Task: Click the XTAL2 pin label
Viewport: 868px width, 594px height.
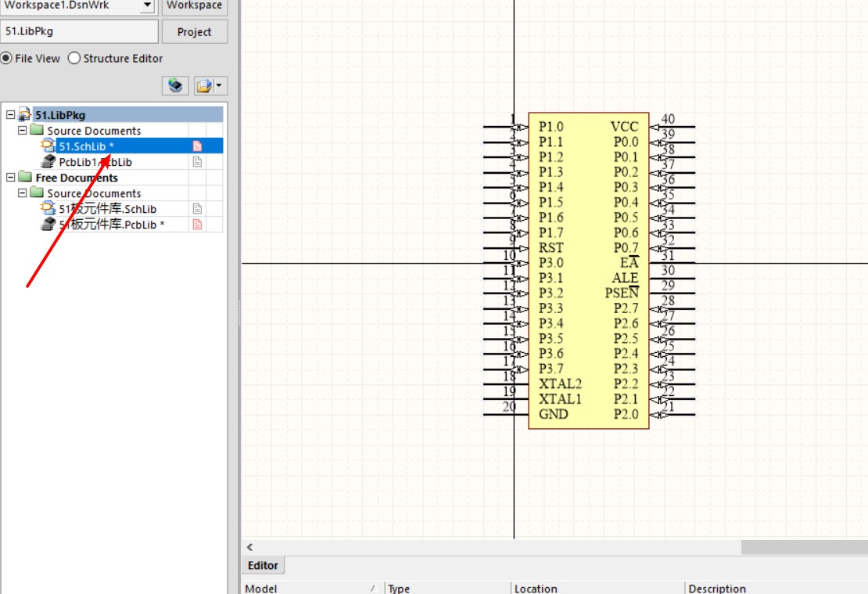Action: click(560, 384)
